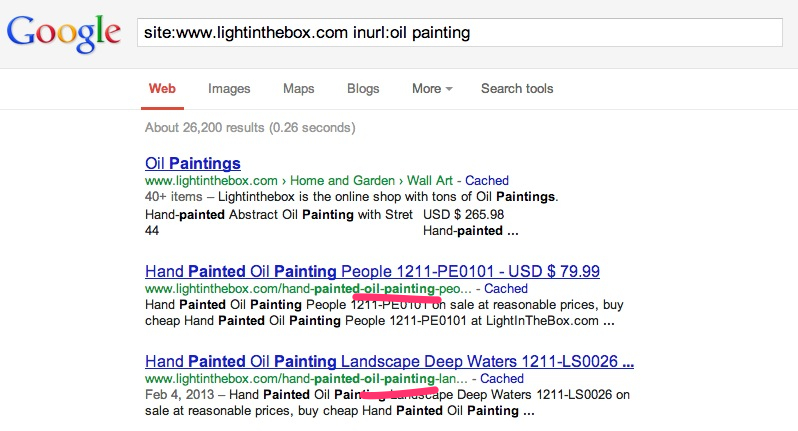Open Cached link for Oil Paintings result
Screen dimensions: 798x431
[x=487, y=181]
